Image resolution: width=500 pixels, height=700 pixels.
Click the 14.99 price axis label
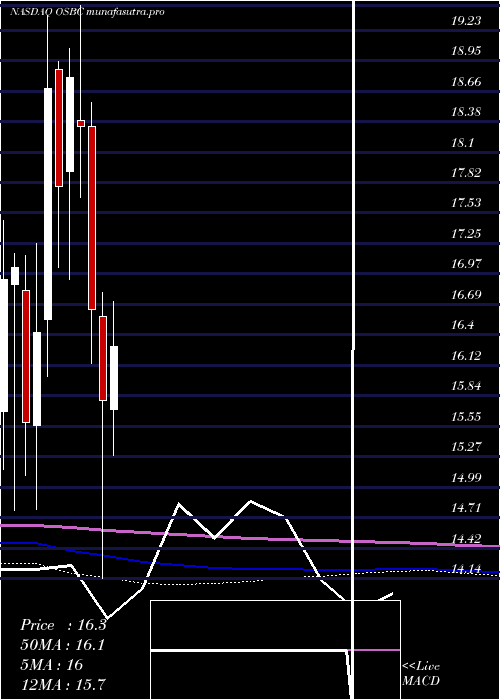click(x=466, y=478)
